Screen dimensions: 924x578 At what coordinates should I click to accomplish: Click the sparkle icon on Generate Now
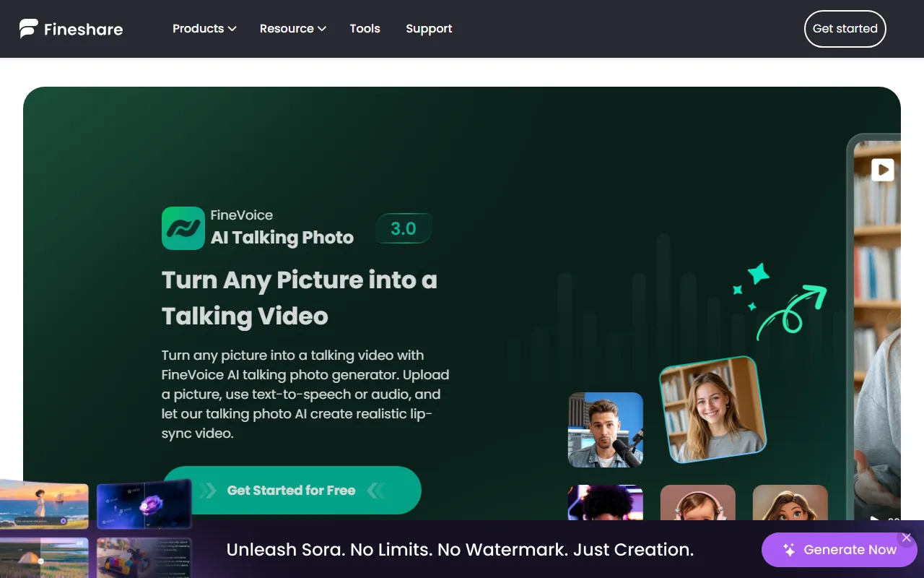pos(788,550)
